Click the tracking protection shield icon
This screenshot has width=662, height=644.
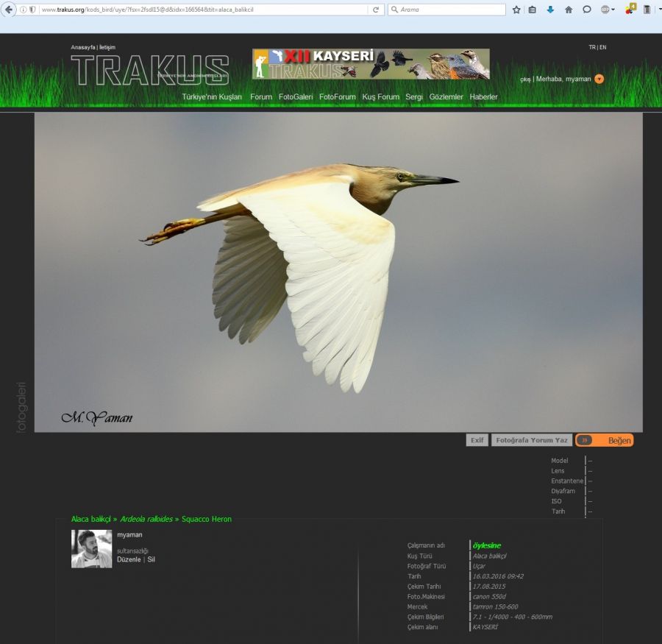(x=32, y=10)
